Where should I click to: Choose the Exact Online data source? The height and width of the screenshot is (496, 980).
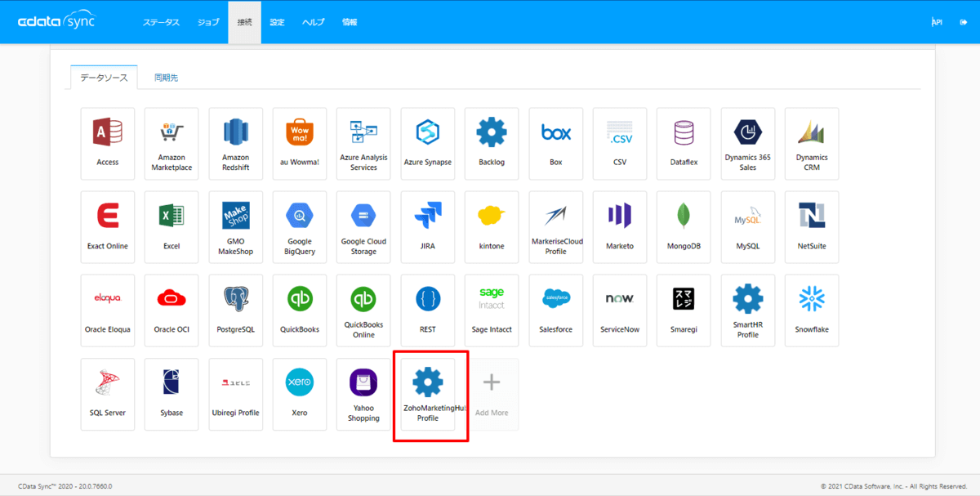pos(108,227)
